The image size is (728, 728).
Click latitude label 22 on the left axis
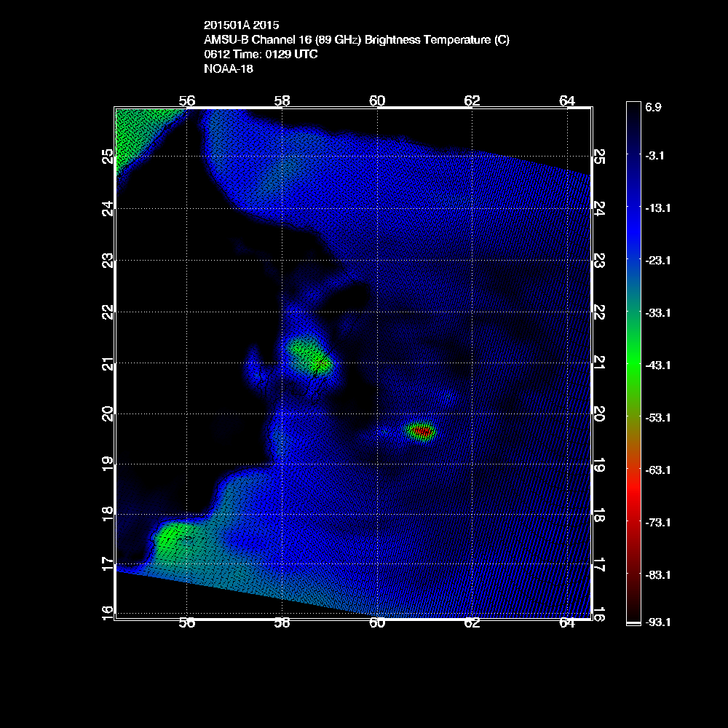click(108, 311)
